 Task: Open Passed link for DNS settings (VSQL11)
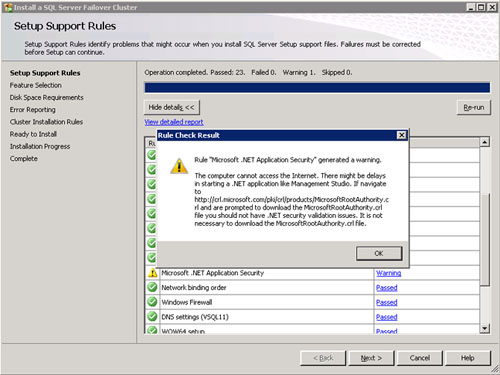point(387,317)
